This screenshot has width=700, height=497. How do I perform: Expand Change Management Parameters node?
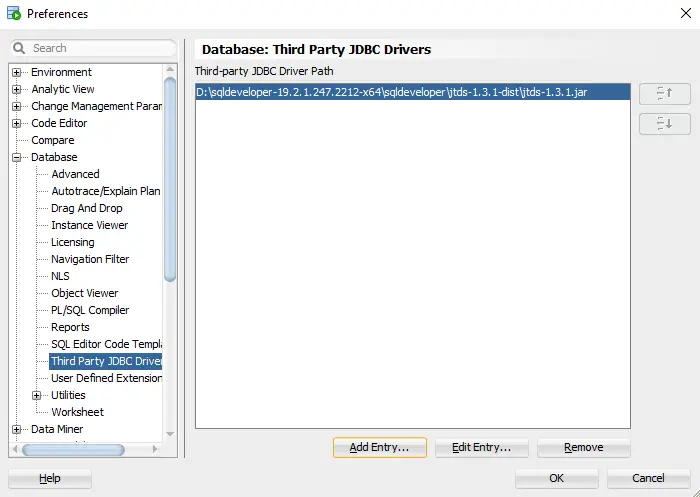[17, 106]
